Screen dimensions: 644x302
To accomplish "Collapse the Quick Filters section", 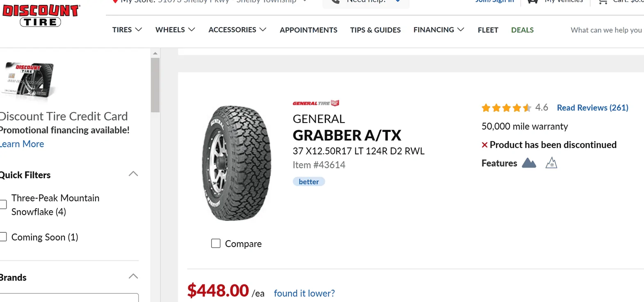I will [133, 174].
